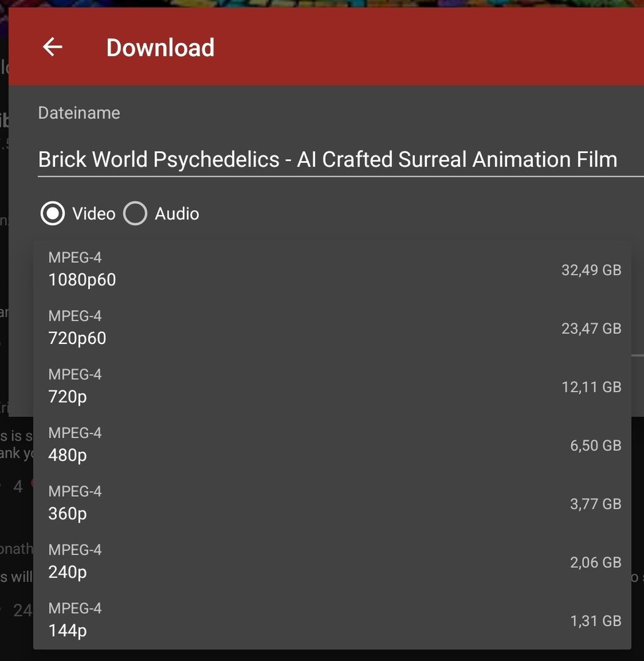
Task: Click the like count 24 behind the dialog
Action: point(22,610)
